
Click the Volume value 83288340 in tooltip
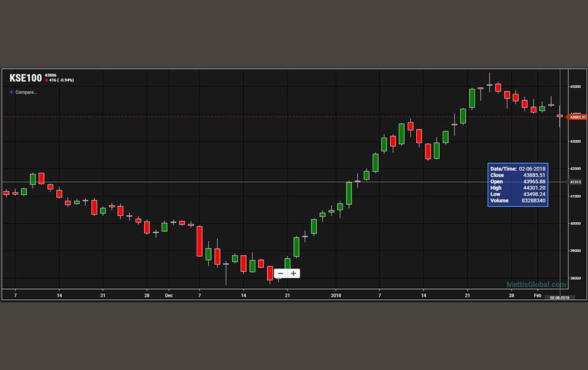(533, 201)
